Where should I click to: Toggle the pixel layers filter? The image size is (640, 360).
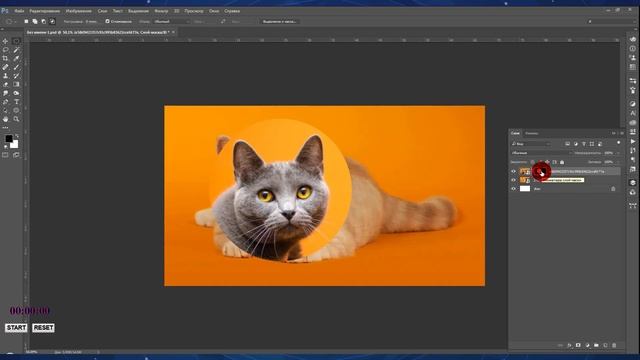pyautogui.click(x=567, y=144)
